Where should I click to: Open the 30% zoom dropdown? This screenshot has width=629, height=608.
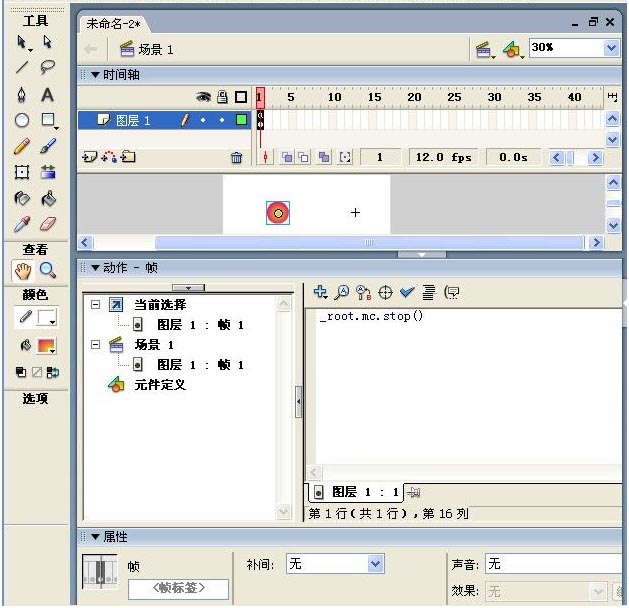(611, 48)
